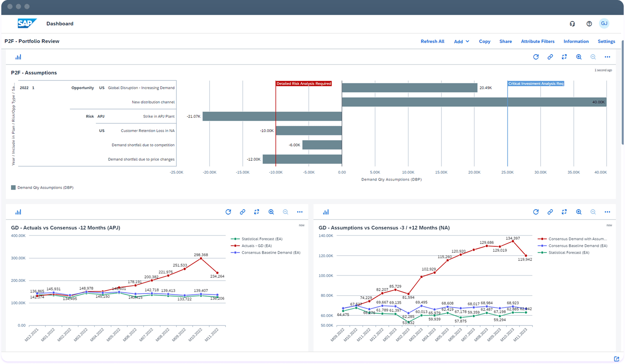This screenshot has width=625, height=364.
Task: Refresh the P2F - Assumptions chart
Action: 536,57
